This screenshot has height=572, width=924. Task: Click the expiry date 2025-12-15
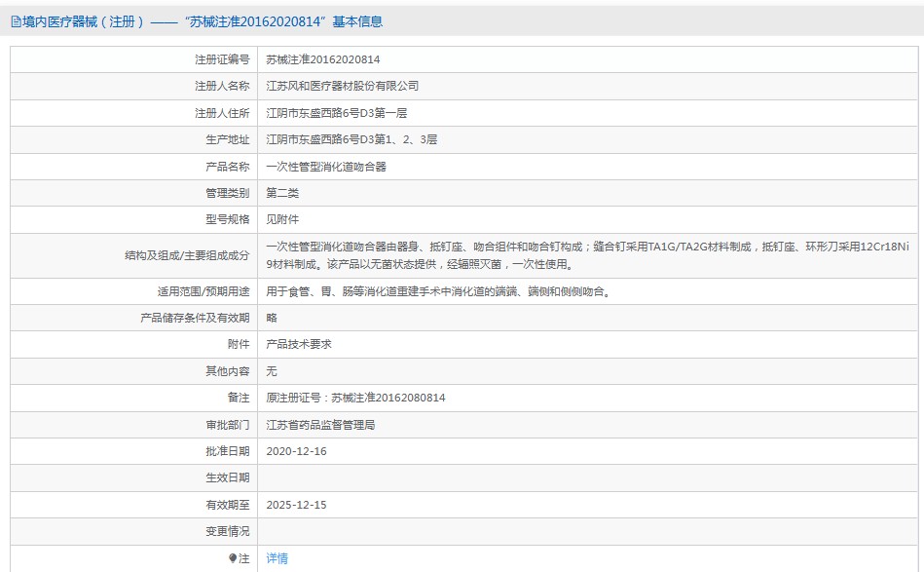[x=296, y=505]
